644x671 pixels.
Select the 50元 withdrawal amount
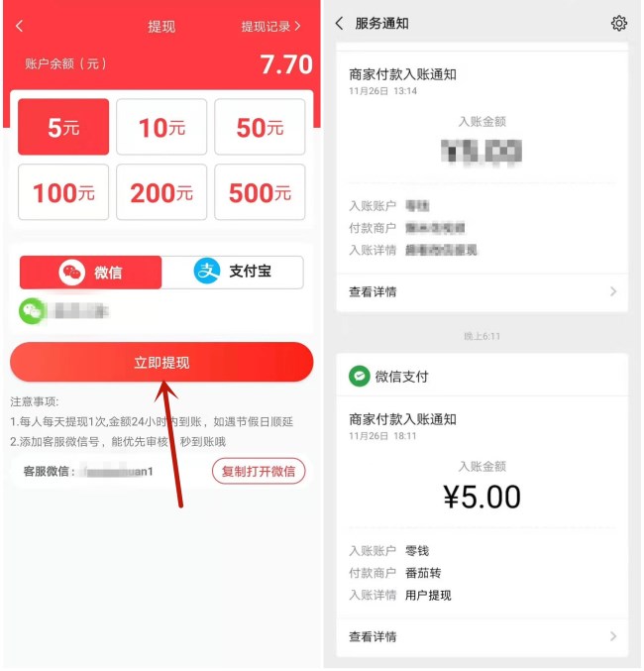pos(260,127)
